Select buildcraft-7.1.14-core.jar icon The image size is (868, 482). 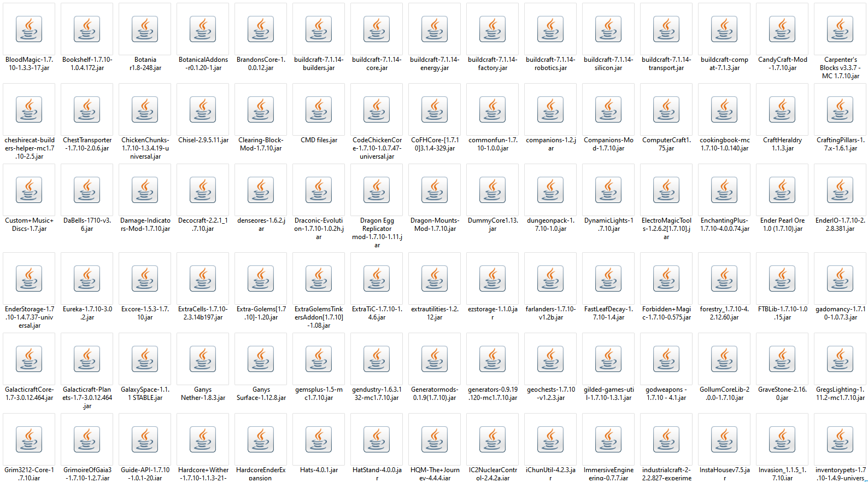click(377, 29)
